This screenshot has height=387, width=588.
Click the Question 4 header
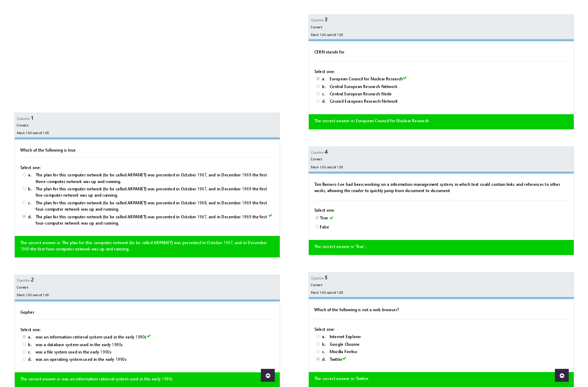319,152
